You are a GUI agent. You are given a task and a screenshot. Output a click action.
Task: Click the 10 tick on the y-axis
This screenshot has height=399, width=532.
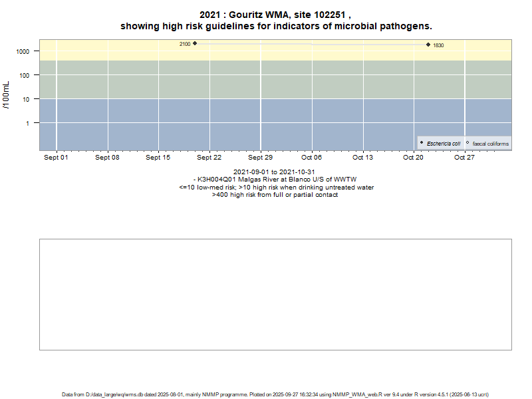[27, 99]
